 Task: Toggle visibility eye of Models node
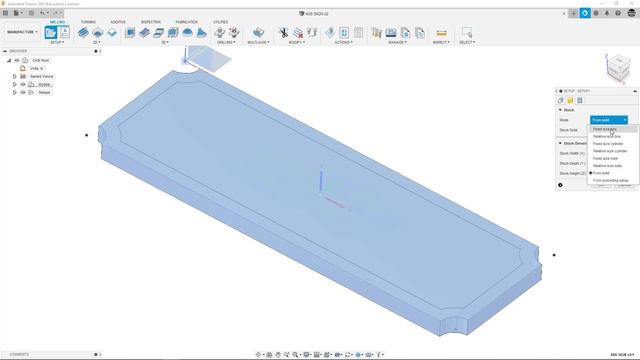click(x=23, y=84)
